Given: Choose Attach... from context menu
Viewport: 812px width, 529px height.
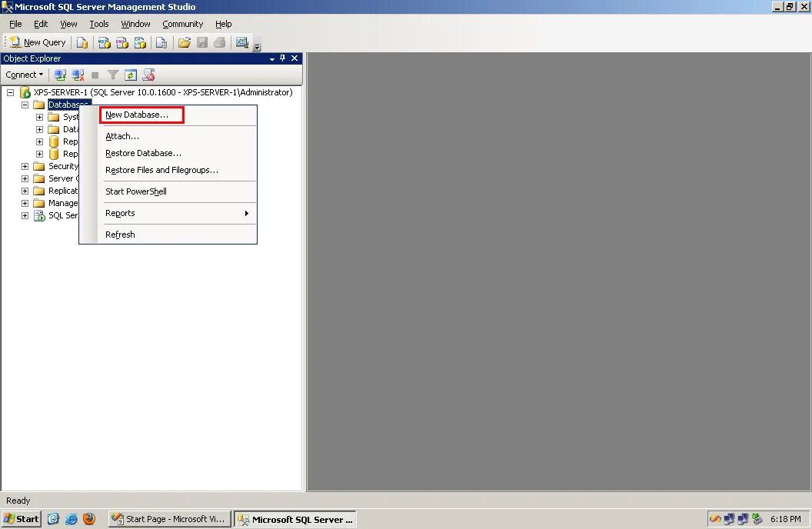Looking at the screenshot, I should pyautogui.click(x=177, y=137).
